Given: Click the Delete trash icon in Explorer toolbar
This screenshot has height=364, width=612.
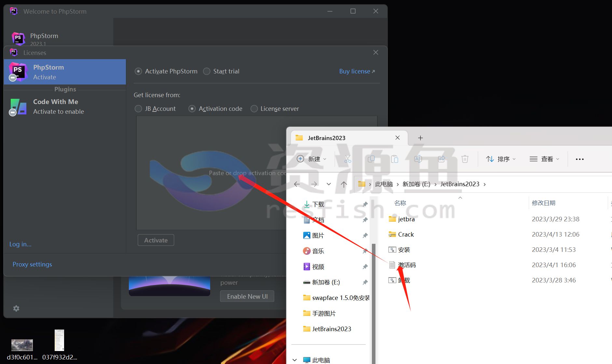Looking at the screenshot, I should pos(465,159).
